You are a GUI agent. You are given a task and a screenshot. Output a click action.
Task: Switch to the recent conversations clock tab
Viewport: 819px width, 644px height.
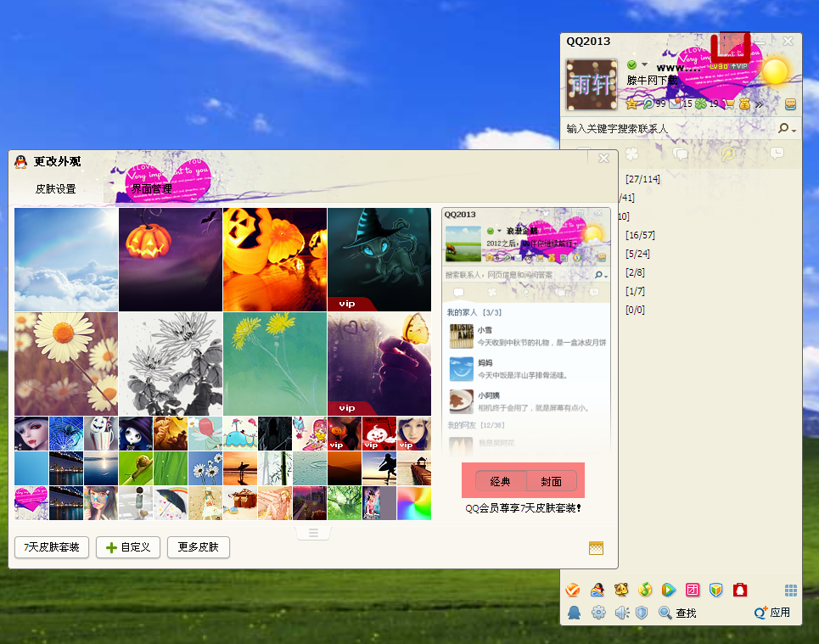tap(777, 153)
